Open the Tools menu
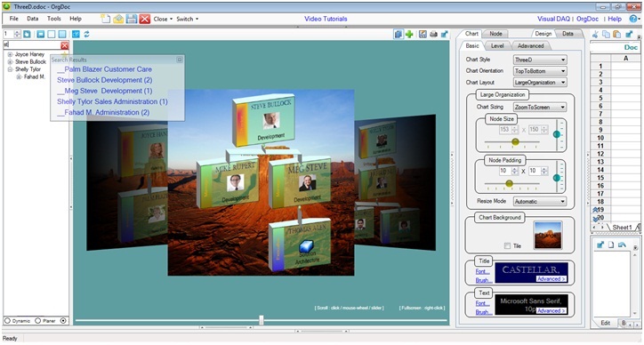Image resolution: width=644 pixels, height=345 pixels. [53, 19]
